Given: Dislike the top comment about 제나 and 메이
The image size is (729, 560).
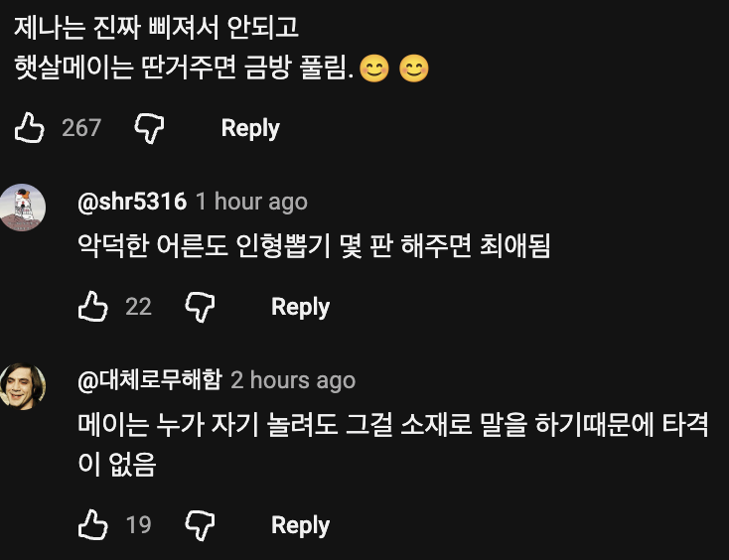Looking at the screenshot, I should click(149, 128).
